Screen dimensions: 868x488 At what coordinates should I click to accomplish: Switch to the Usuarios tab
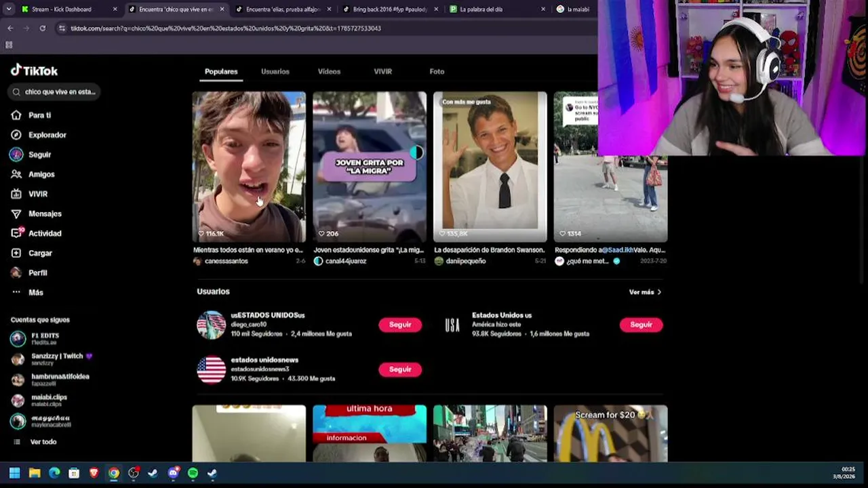[x=275, y=72]
